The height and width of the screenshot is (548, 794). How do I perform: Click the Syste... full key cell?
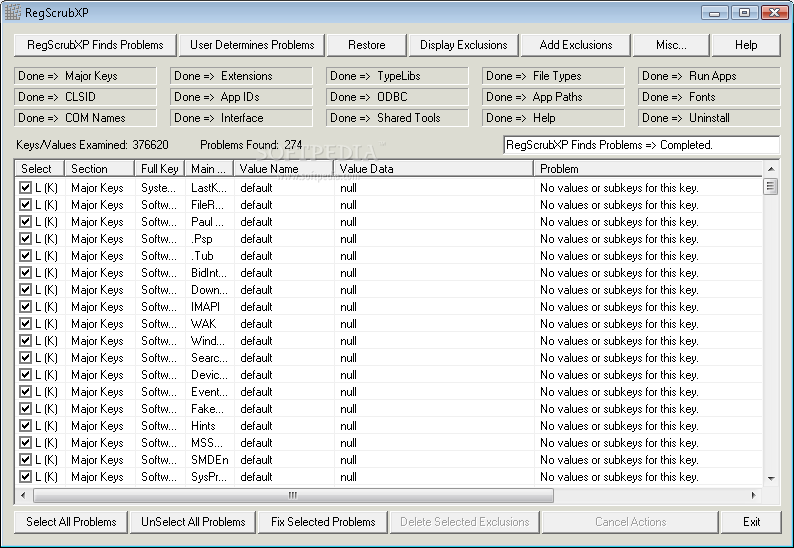pos(160,188)
